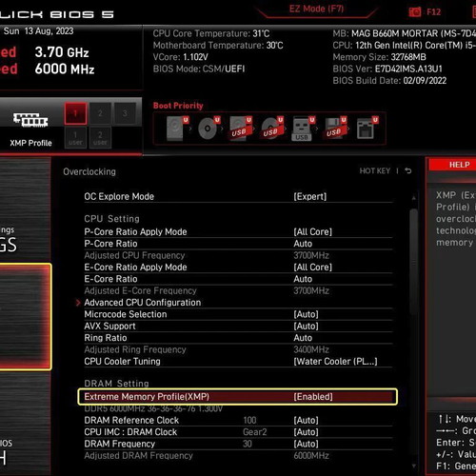Click the 3.70 GHz CPU speed value
The image size is (476, 476).
(62, 52)
